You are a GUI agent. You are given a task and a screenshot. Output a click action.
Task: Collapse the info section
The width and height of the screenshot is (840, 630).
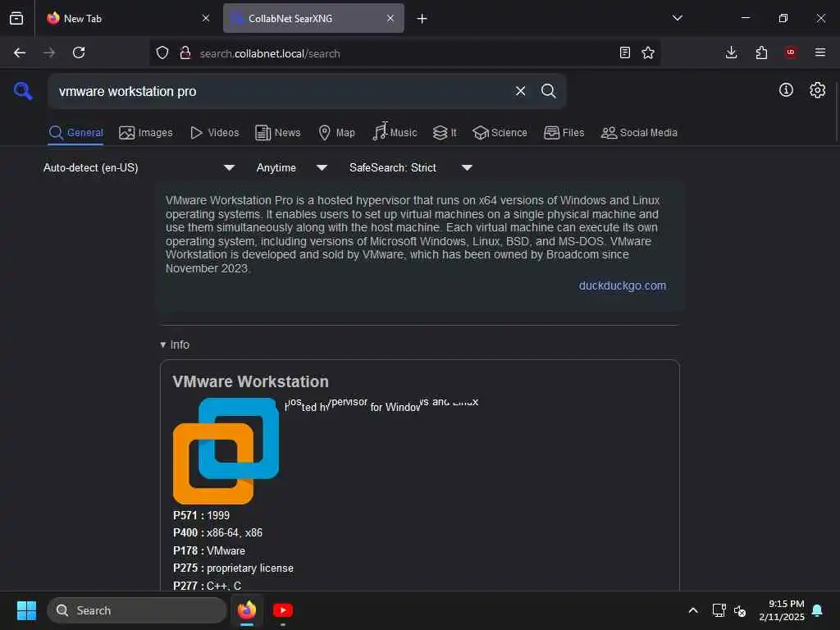click(x=176, y=345)
